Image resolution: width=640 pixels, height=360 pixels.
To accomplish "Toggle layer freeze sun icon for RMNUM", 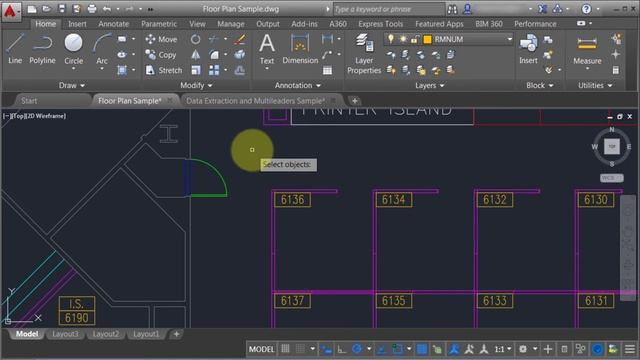I will [403, 39].
